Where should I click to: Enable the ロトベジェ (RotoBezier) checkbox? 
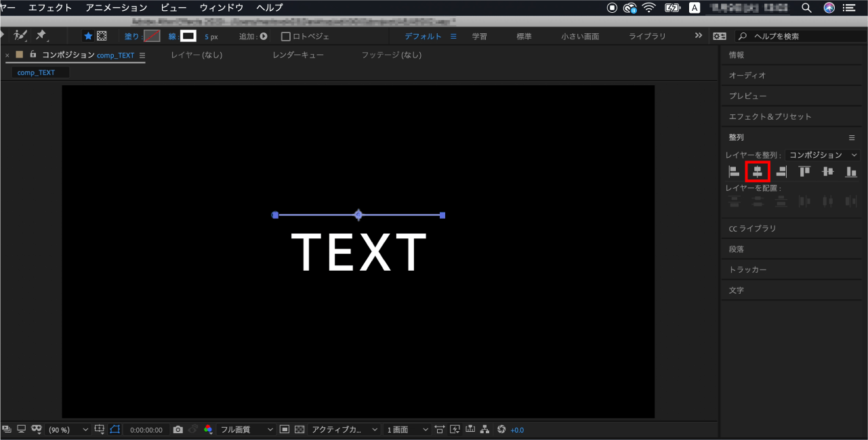point(285,37)
